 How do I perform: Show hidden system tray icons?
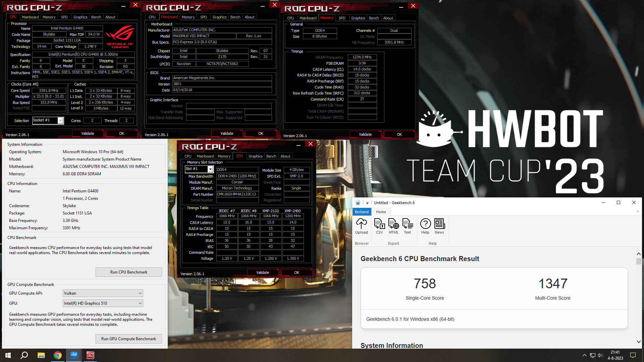[584, 355]
